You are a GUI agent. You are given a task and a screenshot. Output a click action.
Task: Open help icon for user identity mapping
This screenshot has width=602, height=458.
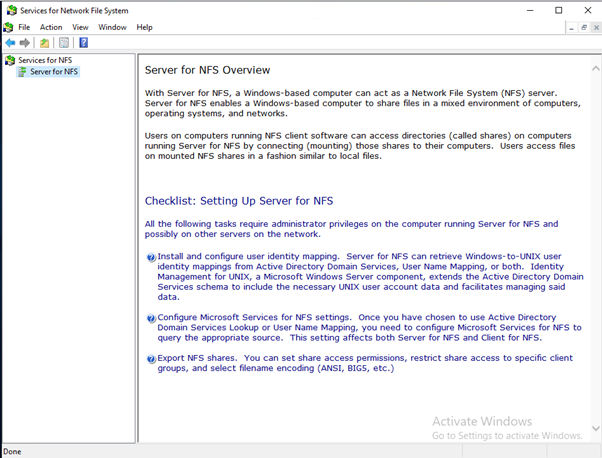click(x=151, y=257)
